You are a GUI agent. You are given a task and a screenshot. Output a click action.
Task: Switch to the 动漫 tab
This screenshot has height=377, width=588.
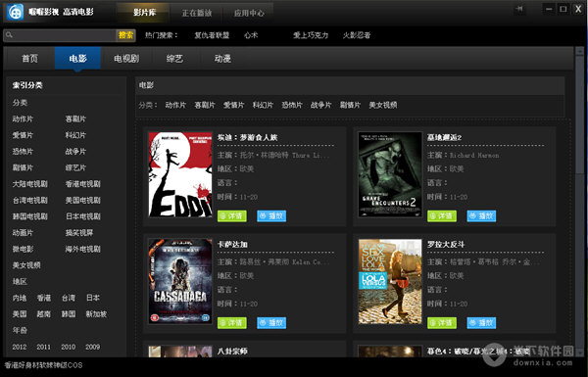(x=222, y=59)
